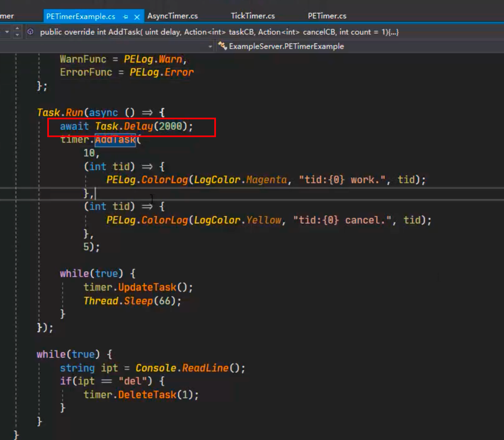Click the while(true) above timer.UpdateTask
Screen dimensions: 504x440
pos(92,274)
